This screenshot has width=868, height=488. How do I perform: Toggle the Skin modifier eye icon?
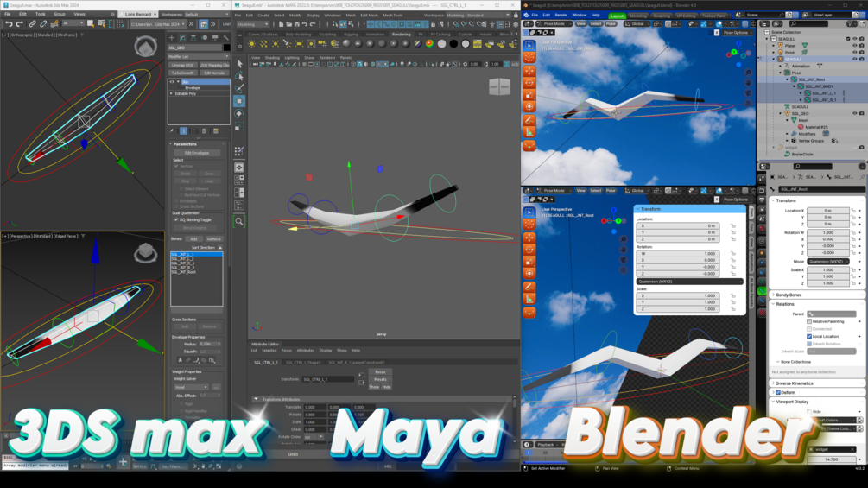click(172, 82)
